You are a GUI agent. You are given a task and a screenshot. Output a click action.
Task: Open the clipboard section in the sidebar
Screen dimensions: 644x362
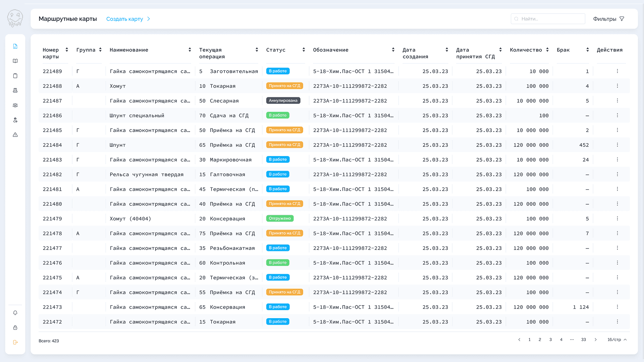(15, 76)
